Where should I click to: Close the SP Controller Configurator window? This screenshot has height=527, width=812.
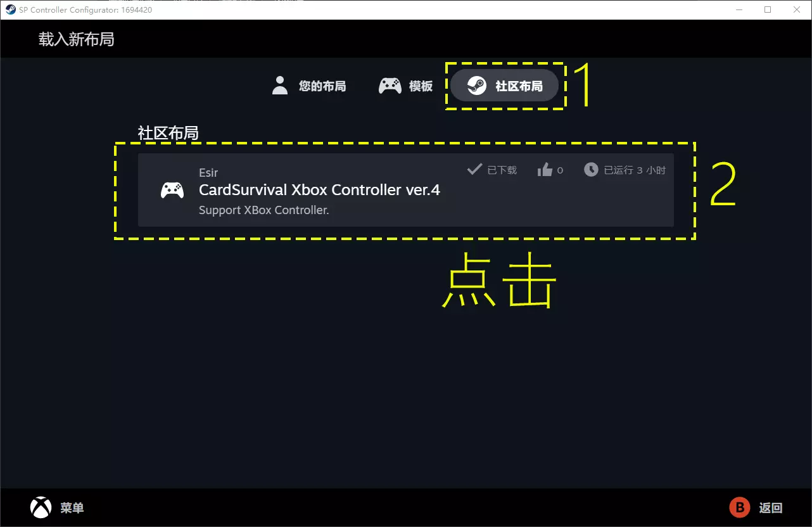[797, 10]
